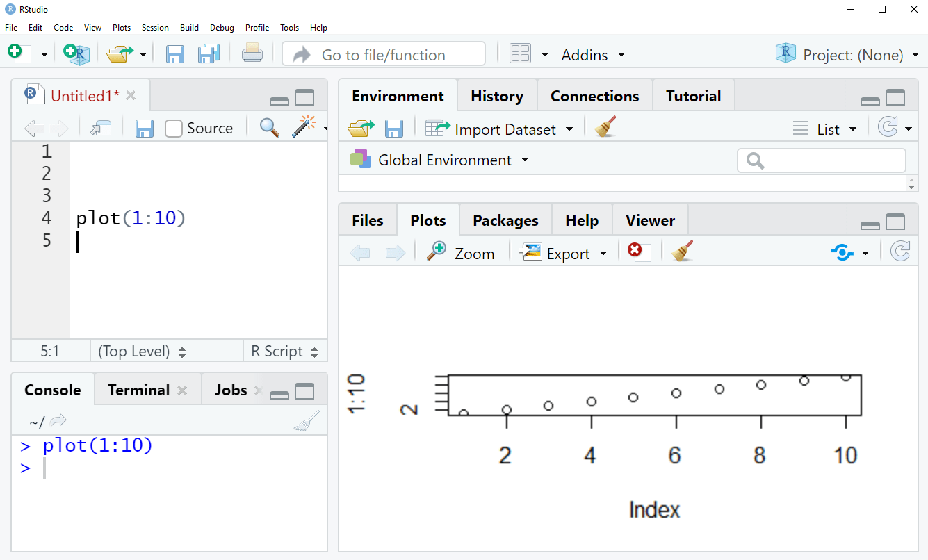This screenshot has height=560, width=928.
Task: Open Global Environment selector
Action: pyautogui.click(x=439, y=160)
